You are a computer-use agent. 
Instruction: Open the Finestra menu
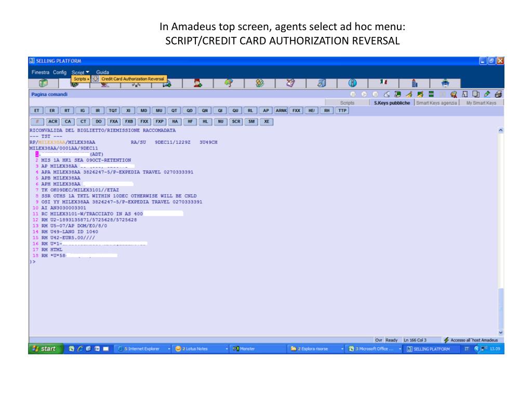(41, 72)
